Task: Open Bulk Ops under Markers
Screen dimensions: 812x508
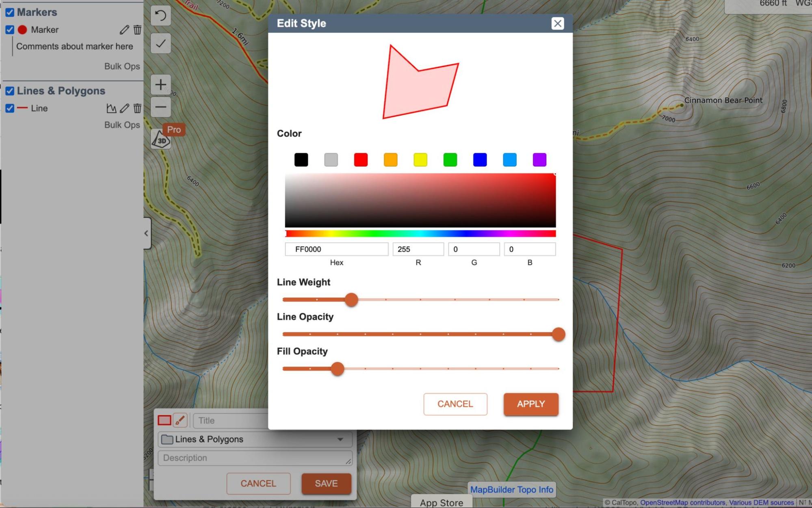Action: coord(122,66)
